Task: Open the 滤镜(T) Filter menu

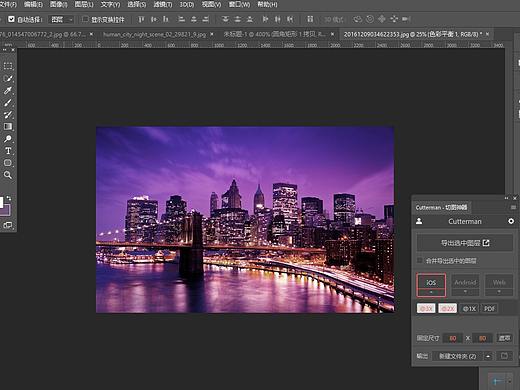Action: coord(163,5)
